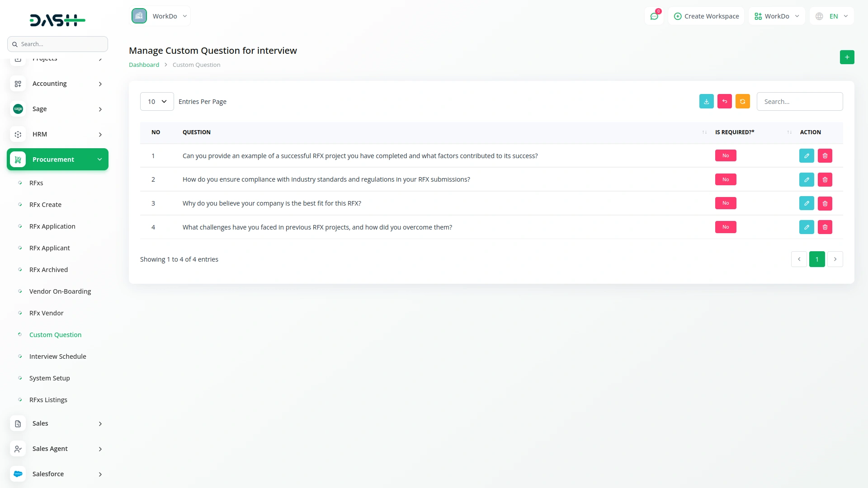Sort by Is Required column

point(789,132)
